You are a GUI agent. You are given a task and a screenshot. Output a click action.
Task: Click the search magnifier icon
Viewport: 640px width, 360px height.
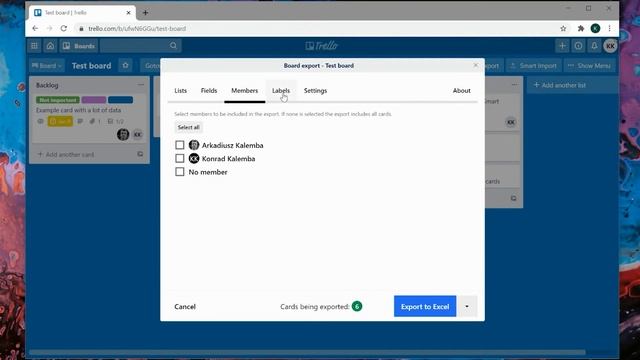[173, 46]
